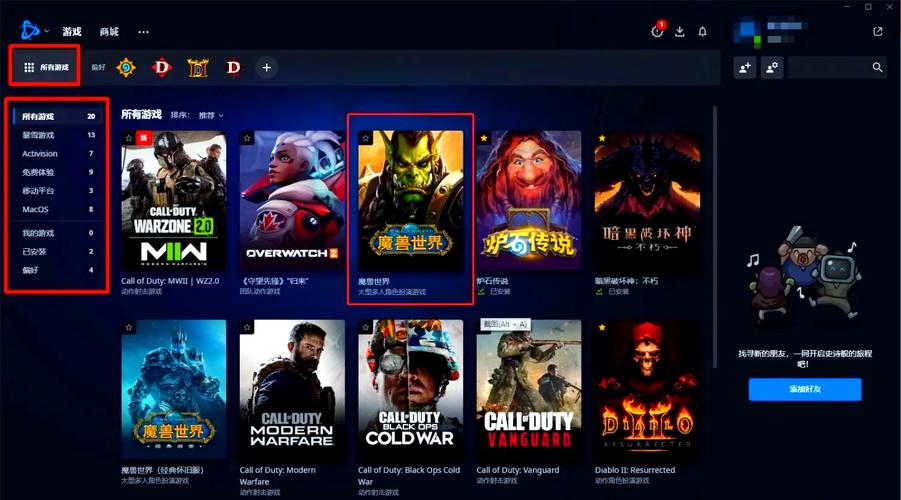901x500 pixels.
Task: Click the alert icon with the red badge
Action: pyautogui.click(x=657, y=31)
